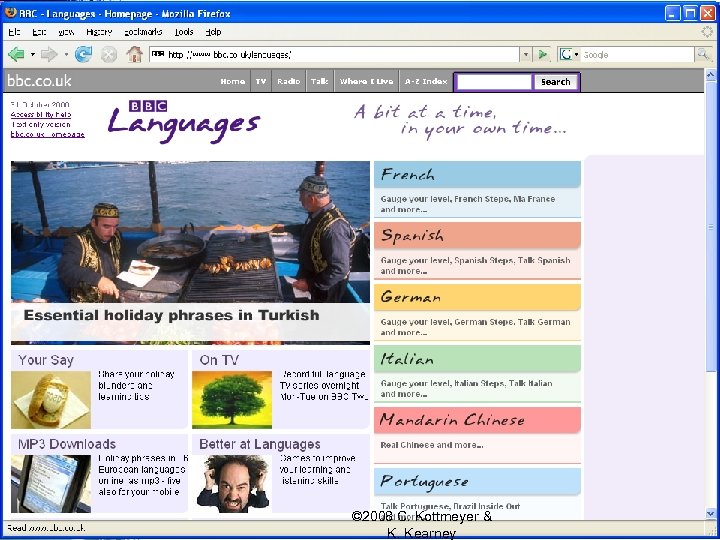720x540 pixels.
Task: Open the On TV heading
Action: 219,360
